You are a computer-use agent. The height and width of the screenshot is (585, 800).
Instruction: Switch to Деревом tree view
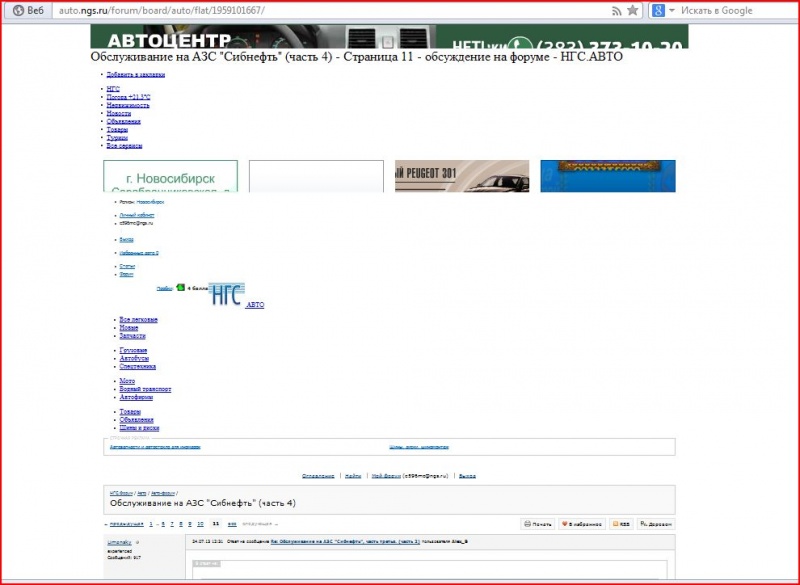click(656, 524)
